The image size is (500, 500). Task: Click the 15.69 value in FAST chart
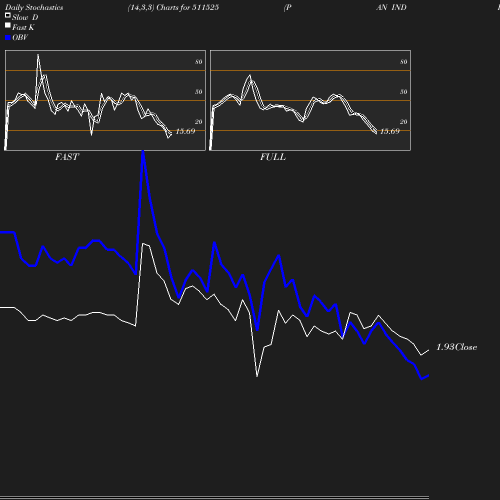click(185, 131)
